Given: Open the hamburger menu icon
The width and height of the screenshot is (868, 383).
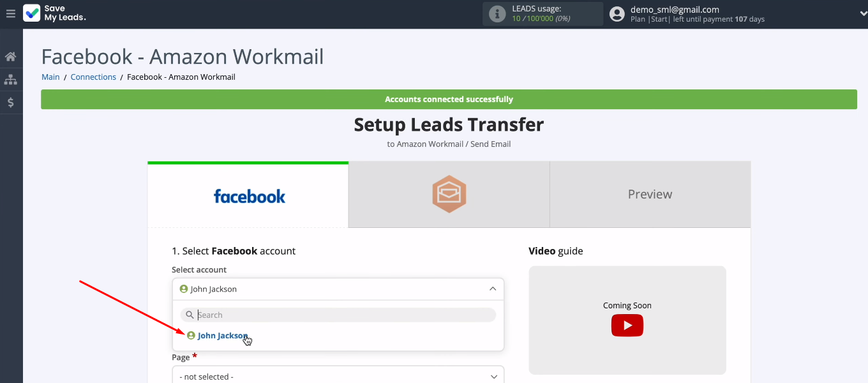Looking at the screenshot, I should pos(10,13).
